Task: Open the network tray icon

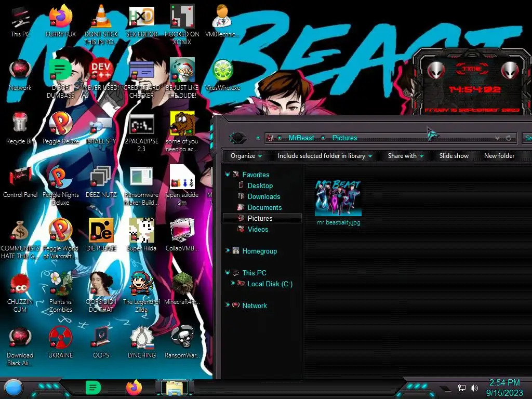Action: tap(461, 388)
